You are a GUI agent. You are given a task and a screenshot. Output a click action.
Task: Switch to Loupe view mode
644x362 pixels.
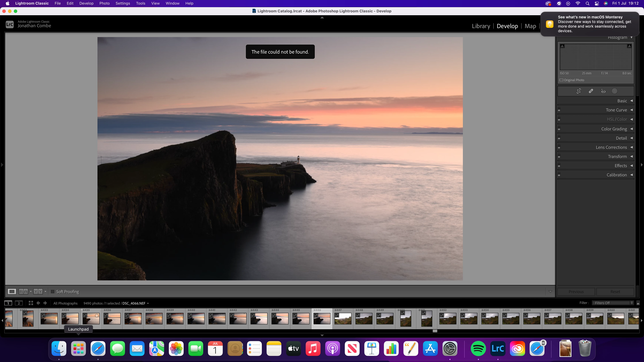pos(12,291)
